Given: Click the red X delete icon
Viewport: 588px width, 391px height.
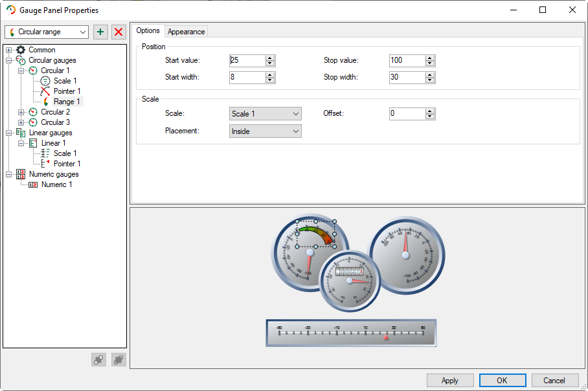Looking at the screenshot, I should point(119,32).
